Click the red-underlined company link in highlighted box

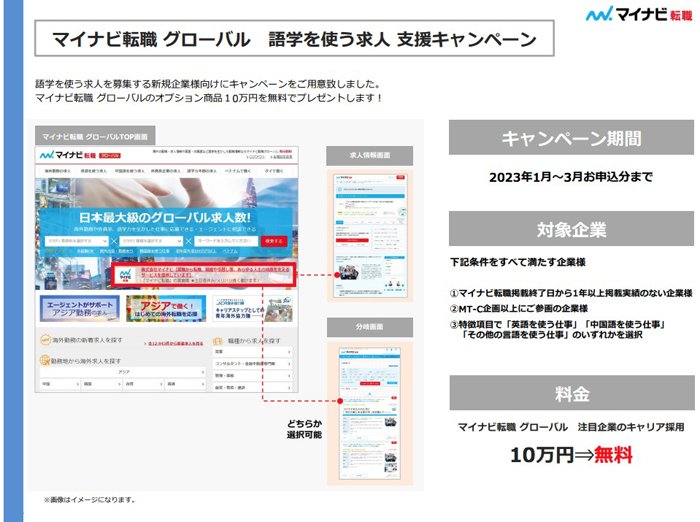point(215,272)
